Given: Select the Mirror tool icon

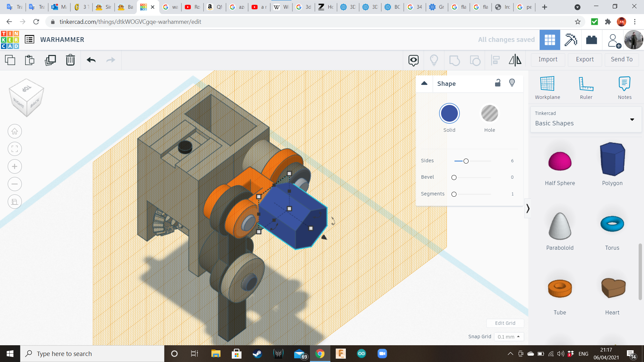Looking at the screenshot, I should (x=515, y=60).
